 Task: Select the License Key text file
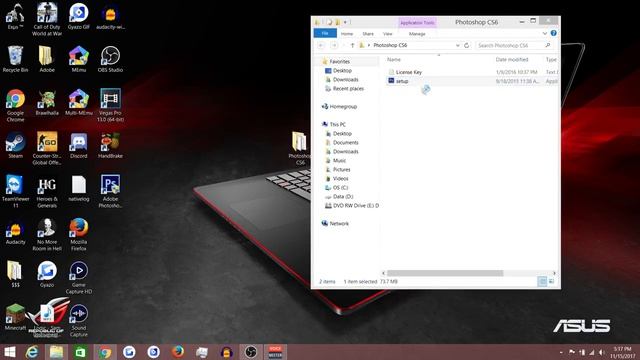coord(409,72)
